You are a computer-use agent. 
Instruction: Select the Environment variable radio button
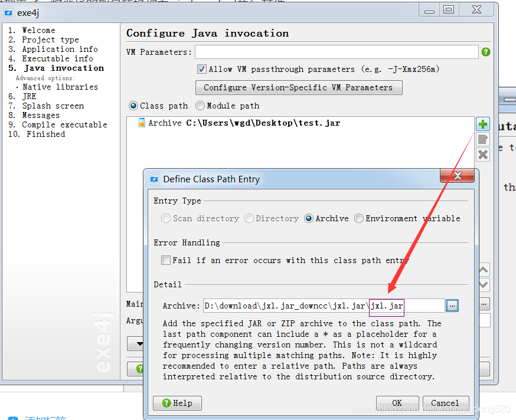tap(359, 218)
